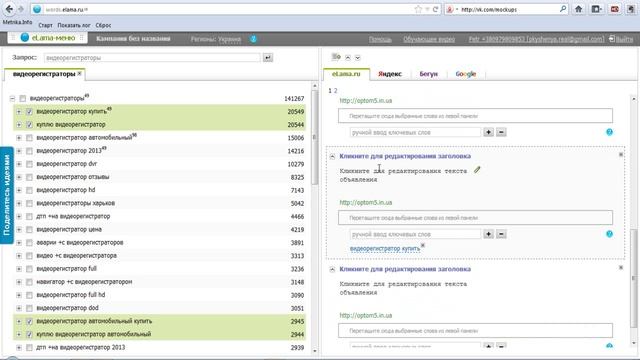Expand 'аварии +с видеорегистраторов' row
Image resolution: width=640 pixels, height=360 pixels.
pos(19,242)
